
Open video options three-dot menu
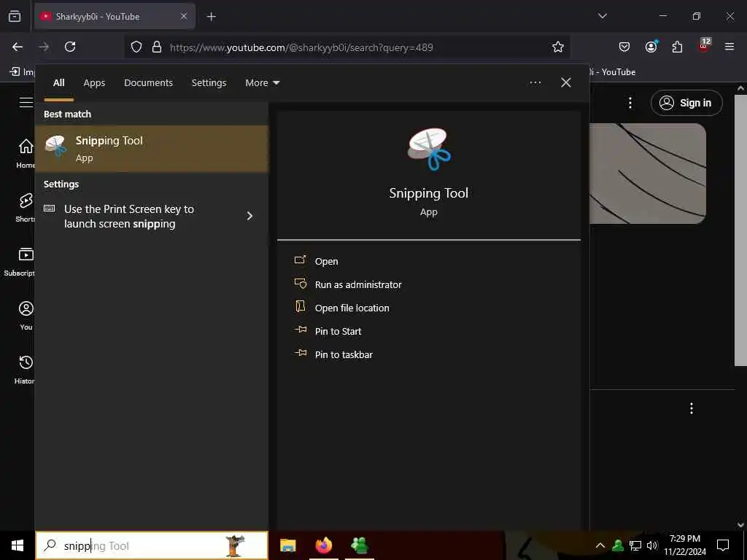point(692,408)
